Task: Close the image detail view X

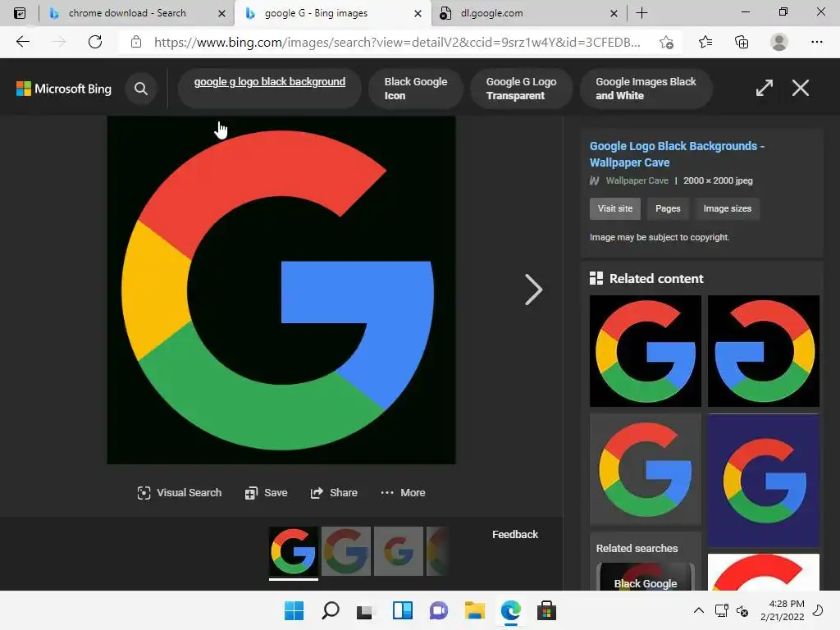Action: pos(801,88)
